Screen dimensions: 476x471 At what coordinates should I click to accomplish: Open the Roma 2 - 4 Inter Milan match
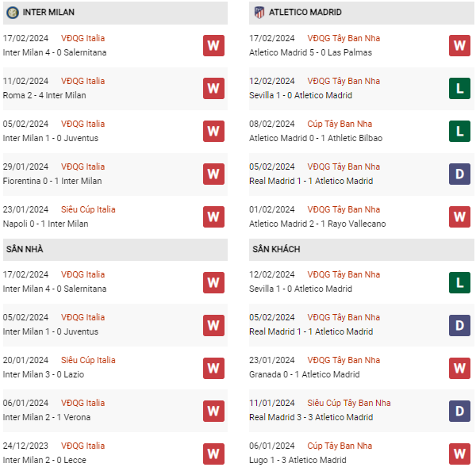[x=44, y=95]
